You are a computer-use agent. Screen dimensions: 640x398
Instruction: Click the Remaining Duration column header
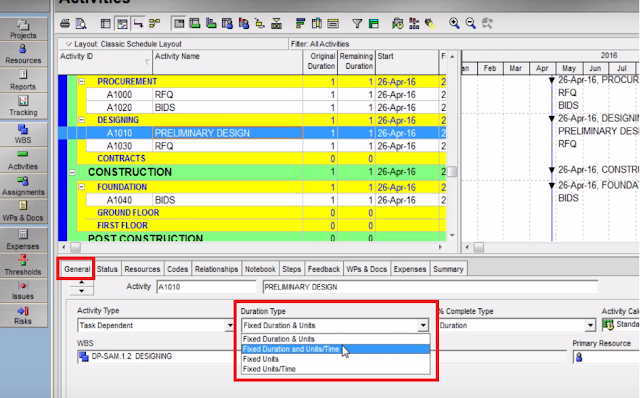356,62
